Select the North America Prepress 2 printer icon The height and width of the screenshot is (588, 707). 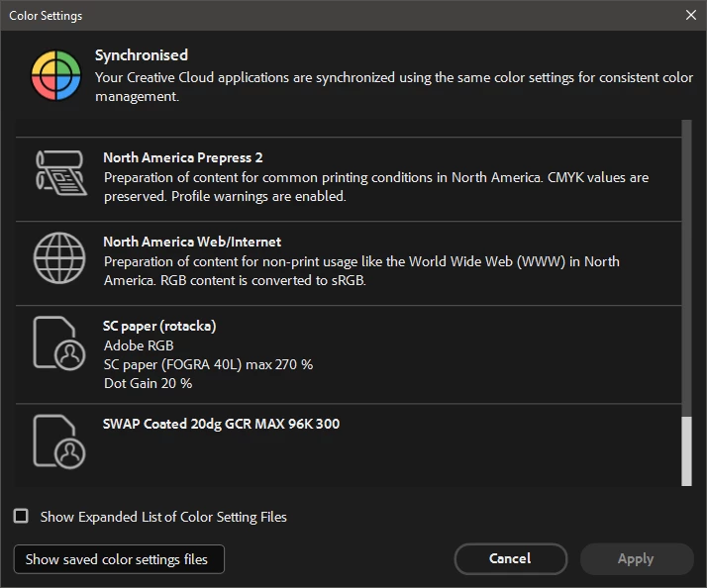(60, 172)
